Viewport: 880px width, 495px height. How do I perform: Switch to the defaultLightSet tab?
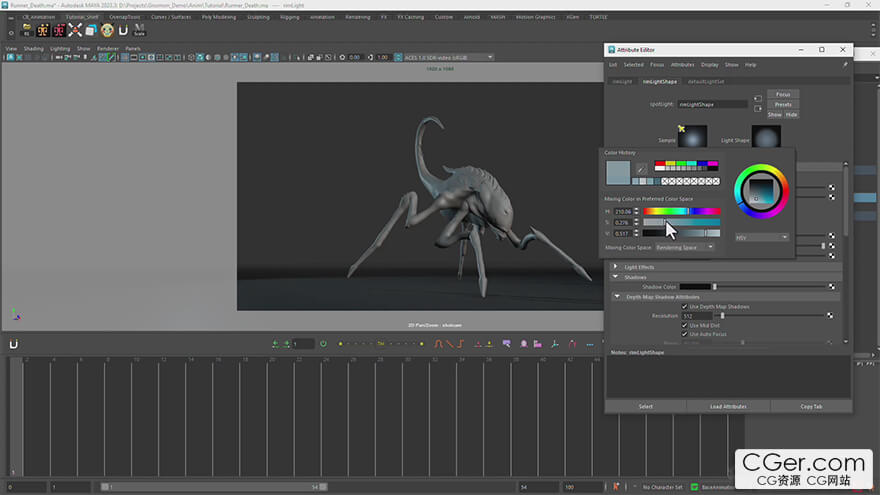[x=706, y=81]
